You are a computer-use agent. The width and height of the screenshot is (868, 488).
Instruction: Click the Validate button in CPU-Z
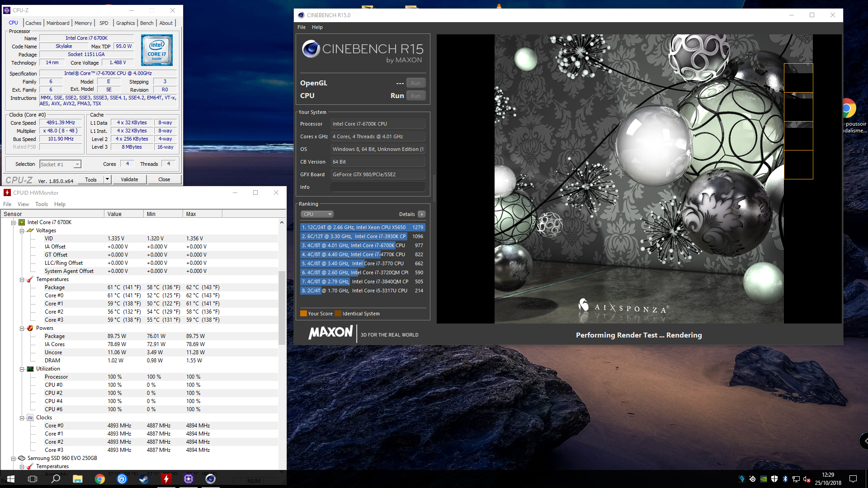coord(129,179)
